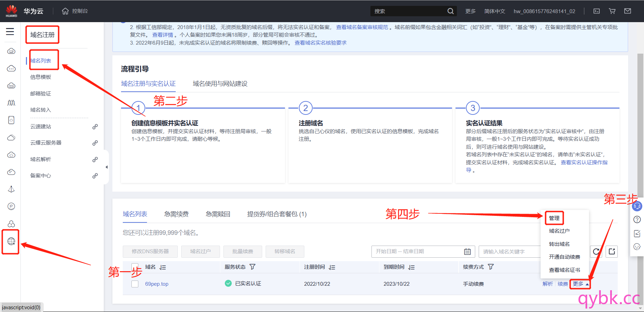Click the 开始日期 — 结束日期 date field
The height and width of the screenshot is (312, 644).
[x=423, y=251]
